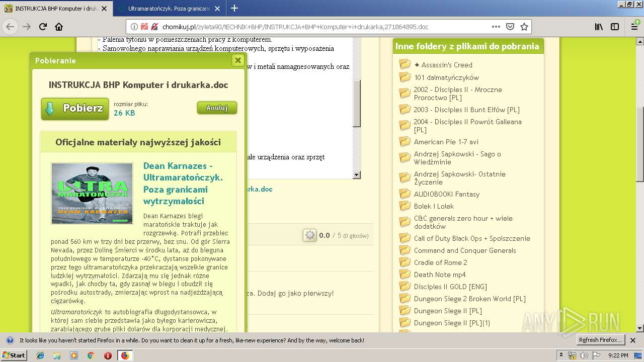Click the Ultramaratończyk book cover thumbnail
The width and height of the screenshot is (644, 362).
pyautogui.click(x=92, y=193)
